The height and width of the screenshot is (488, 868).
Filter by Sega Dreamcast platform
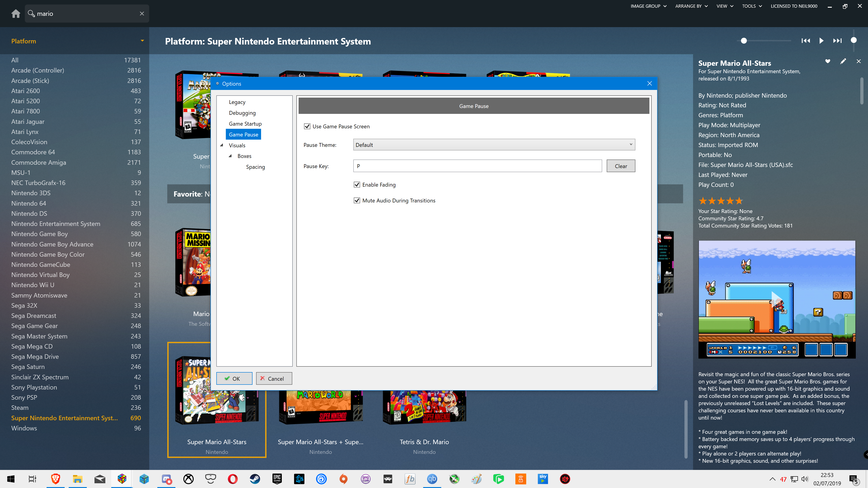pyautogui.click(x=76, y=316)
